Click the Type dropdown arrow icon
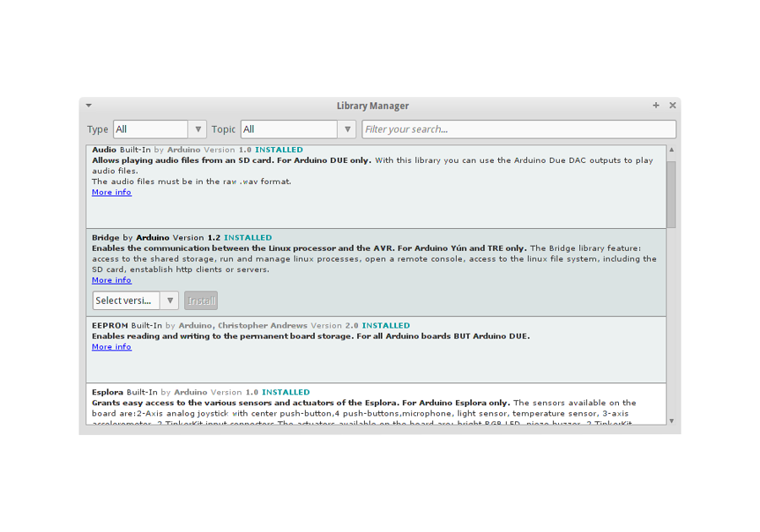Screen dimensions: 760x532 click(x=198, y=129)
